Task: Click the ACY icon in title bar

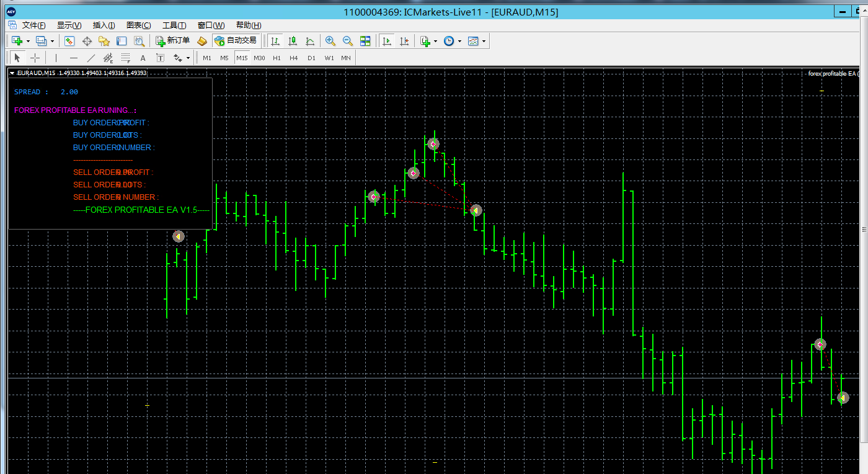Action: (x=11, y=11)
